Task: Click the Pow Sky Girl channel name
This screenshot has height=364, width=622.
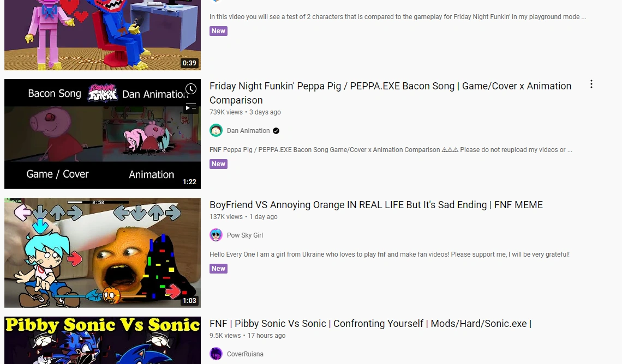Action: (x=244, y=235)
